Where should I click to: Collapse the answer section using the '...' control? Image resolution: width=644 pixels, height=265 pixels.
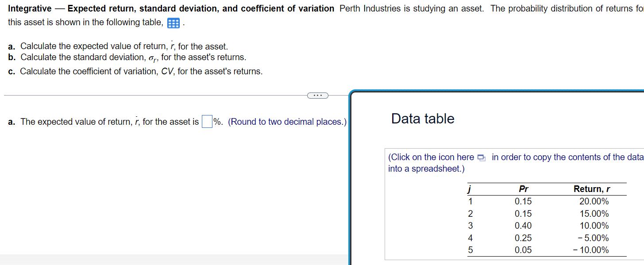pos(317,95)
